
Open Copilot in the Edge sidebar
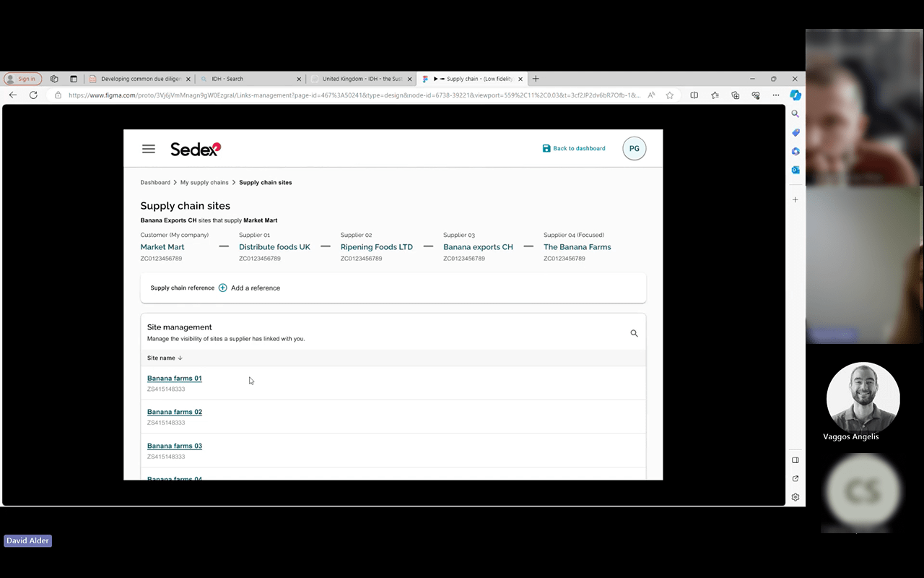coord(796,95)
